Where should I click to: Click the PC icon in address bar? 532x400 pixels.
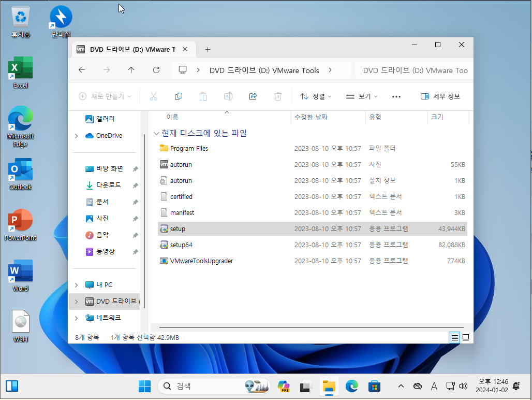[183, 70]
